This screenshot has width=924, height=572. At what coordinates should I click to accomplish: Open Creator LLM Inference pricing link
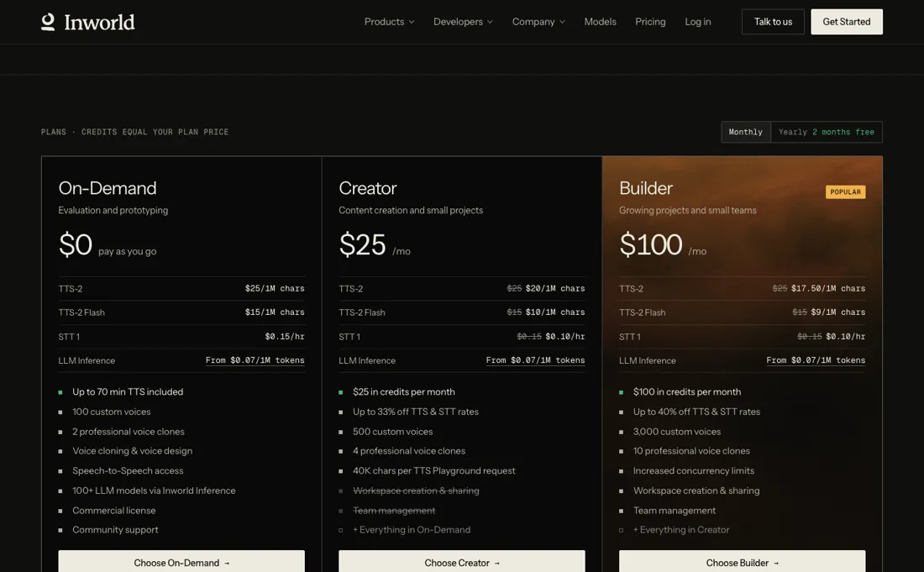pyautogui.click(x=535, y=360)
